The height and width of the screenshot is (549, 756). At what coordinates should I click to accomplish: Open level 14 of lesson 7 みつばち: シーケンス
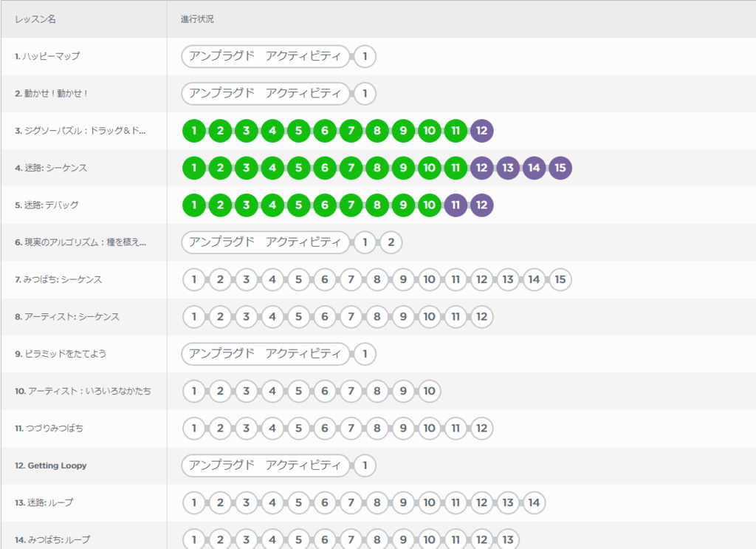tap(534, 279)
